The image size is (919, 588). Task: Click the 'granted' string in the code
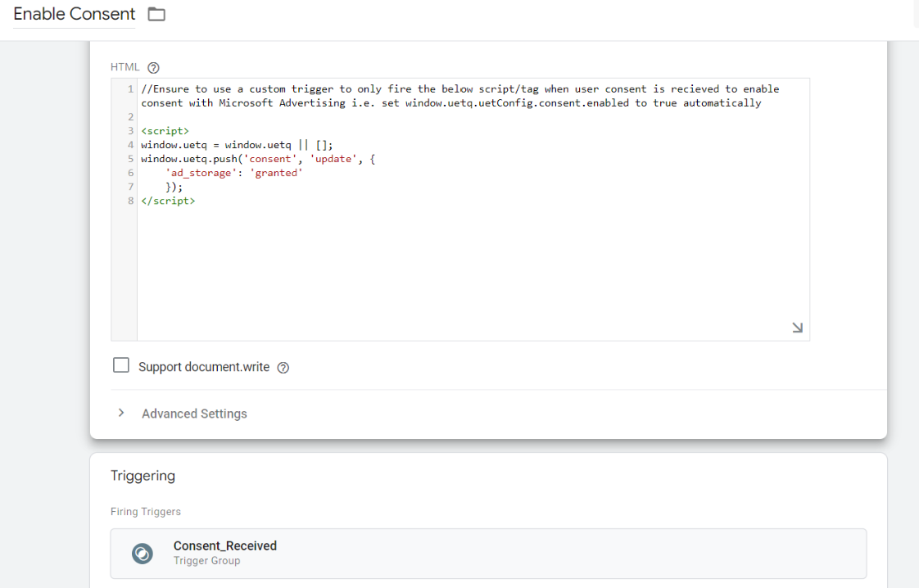(276, 173)
